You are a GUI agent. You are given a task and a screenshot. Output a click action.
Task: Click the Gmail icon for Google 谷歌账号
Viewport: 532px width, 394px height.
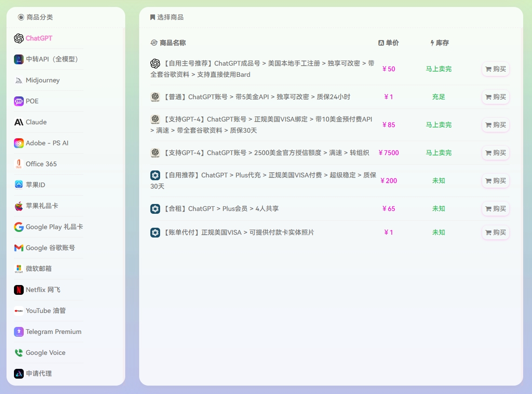tap(19, 248)
